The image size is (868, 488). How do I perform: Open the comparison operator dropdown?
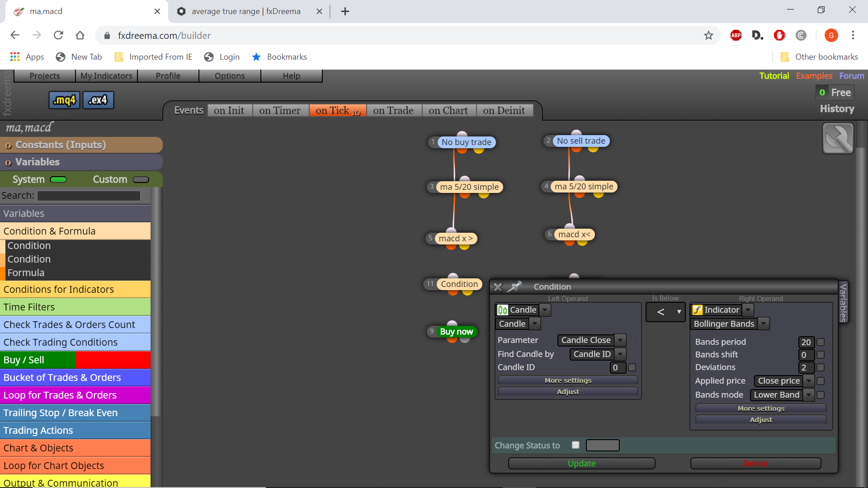[x=665, y=312]
